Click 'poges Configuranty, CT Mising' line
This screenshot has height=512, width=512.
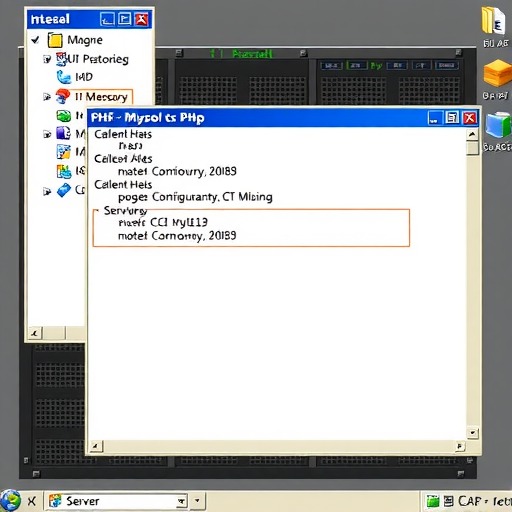click(195, 197)
